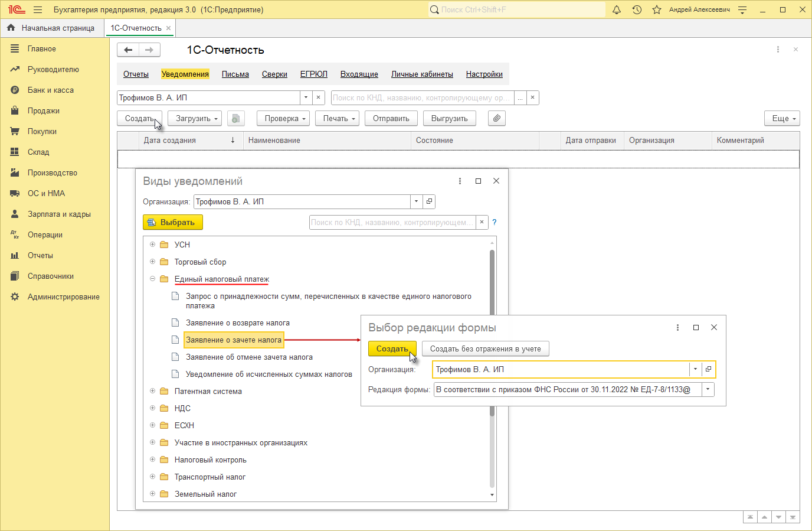
Task: Open the main hamburger menu
Action: click(38, 9)
